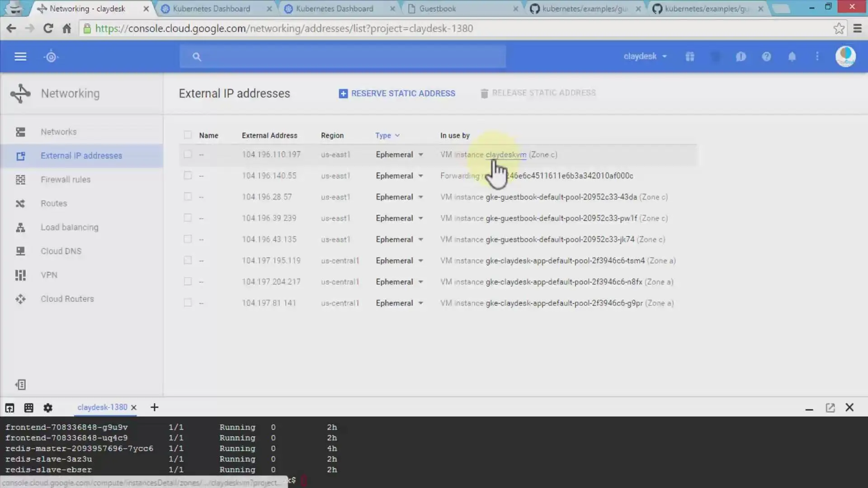Open Cloud Routers in the sidebar
Screen dimensions: 868x488
82,299
